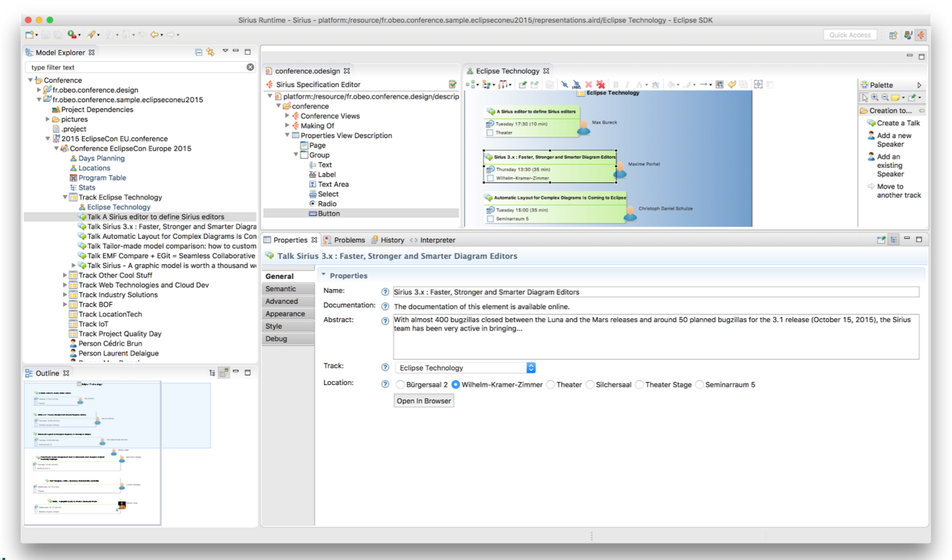Viewport: 952px width, 560px height.
Task: Collapse the Conference root tree node
Action: click(30, 80)
